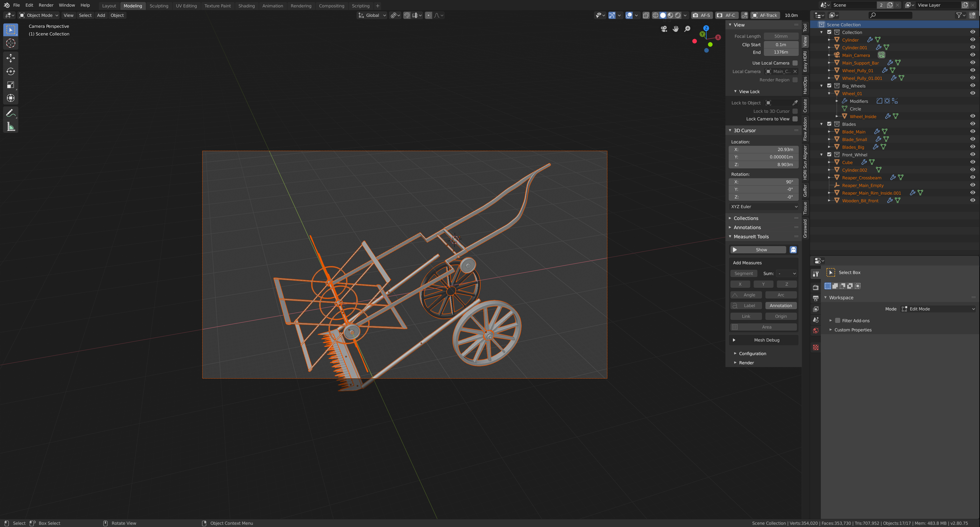Click the Annotation measure button

(781, 306)
